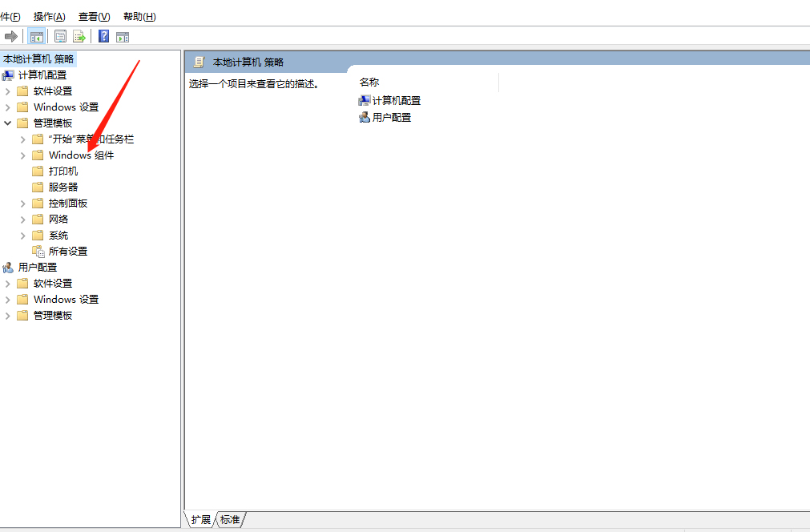The height and width of the screenshot is (532, 810).
Task: Select 用户配置 in the right pane list
Action: 392,117
